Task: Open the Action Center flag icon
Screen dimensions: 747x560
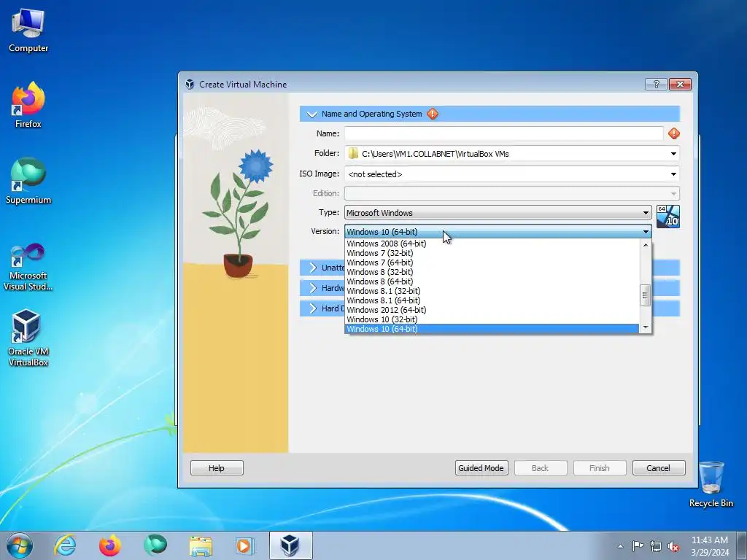Action: pos(638,546)
